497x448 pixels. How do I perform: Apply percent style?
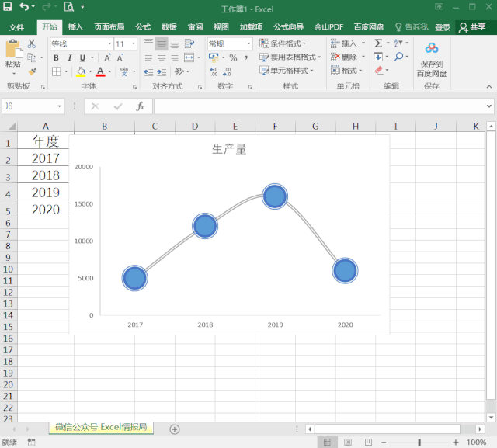point(233,57)
